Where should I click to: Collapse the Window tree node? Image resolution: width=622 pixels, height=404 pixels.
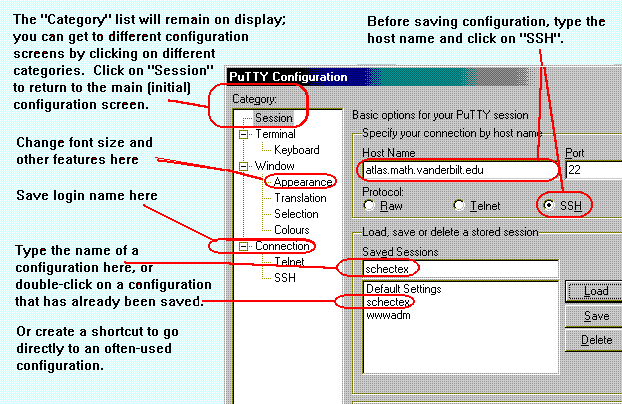tap(243, 166)
